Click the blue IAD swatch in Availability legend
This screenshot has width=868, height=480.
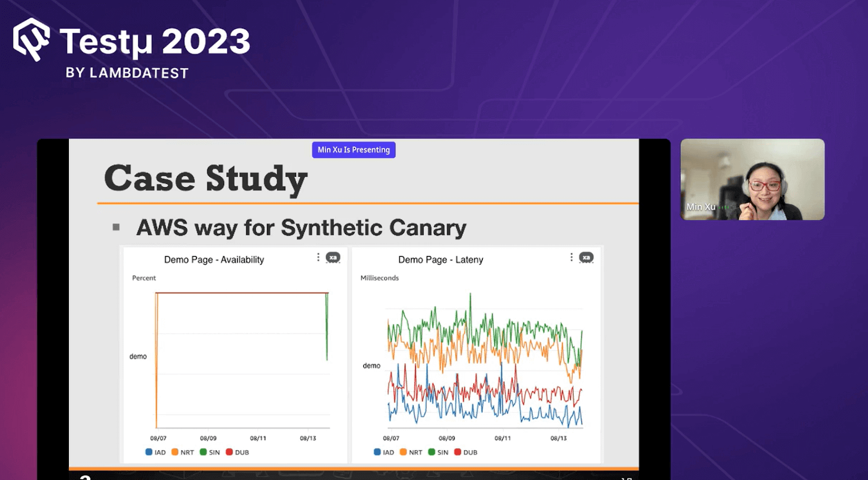point(149,452)
